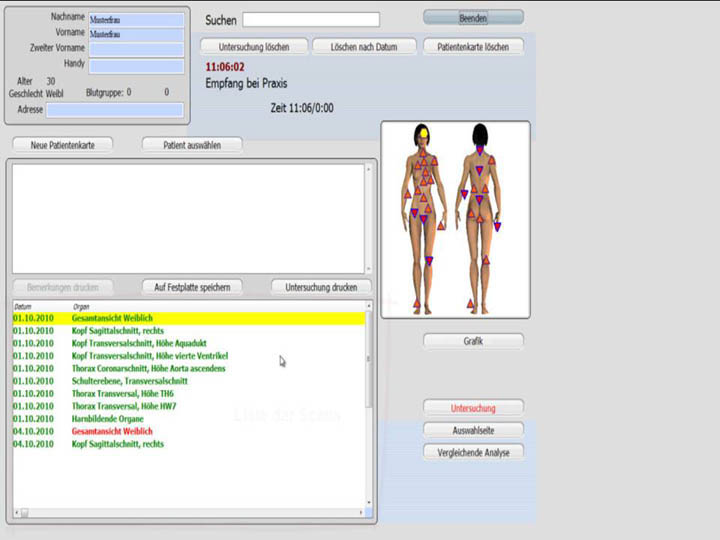Click Löschen nach Datum button
The height and width of the screenshot is (540, 720).
[365, 47]
